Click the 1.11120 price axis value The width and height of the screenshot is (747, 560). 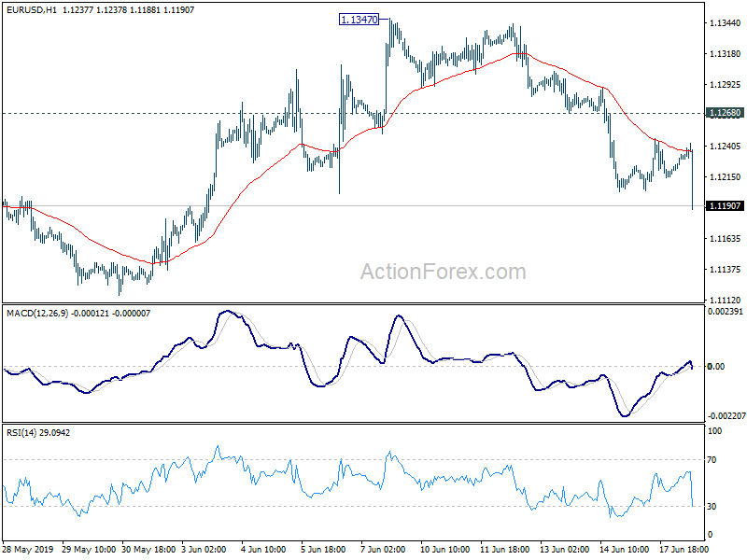[726, 300]
